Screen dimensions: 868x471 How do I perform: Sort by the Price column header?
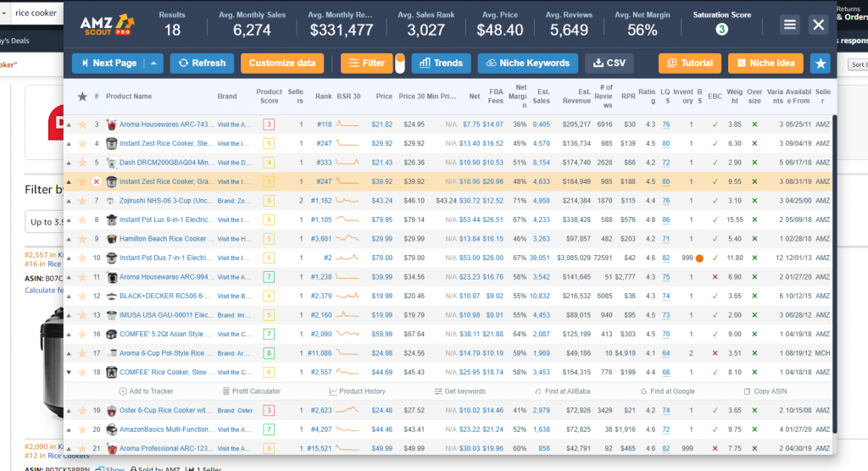pos(384,97)
